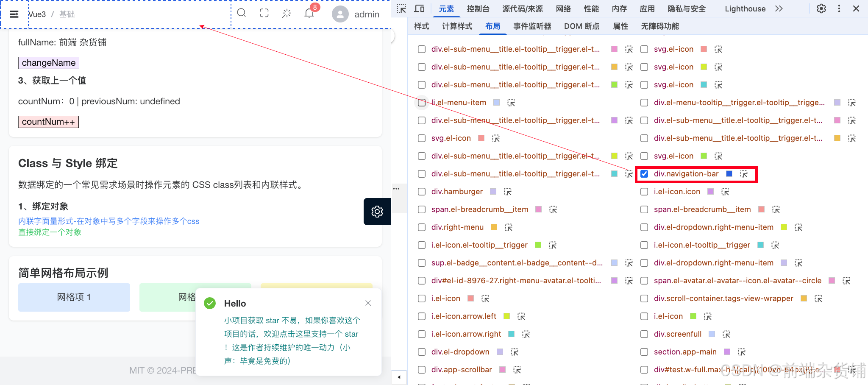This screenshot has width=868, height=385.
Task: Reveal i.el-icon.arrow.right in Elements panel
Action: click(526, 334)
